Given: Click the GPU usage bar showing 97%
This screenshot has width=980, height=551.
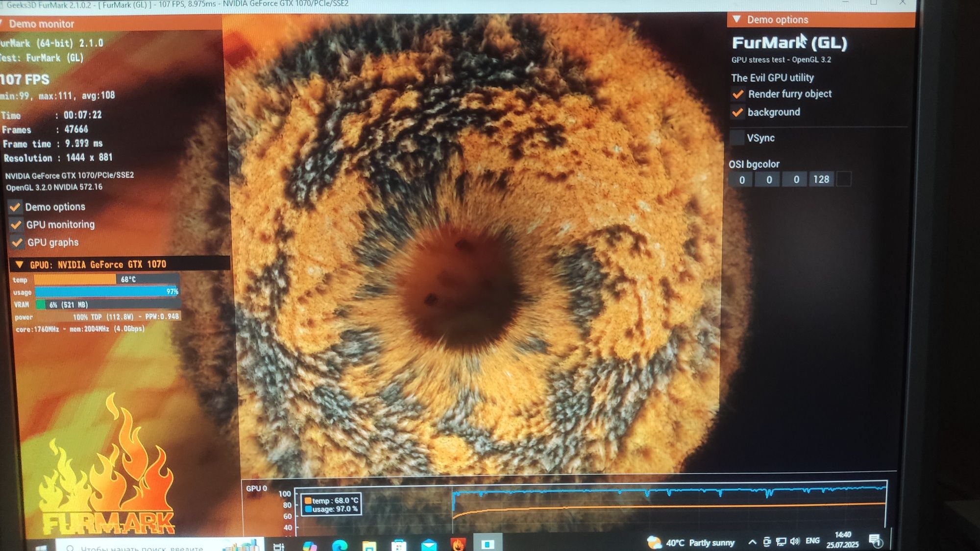Looking at the screenshot, I should [107, 291].
